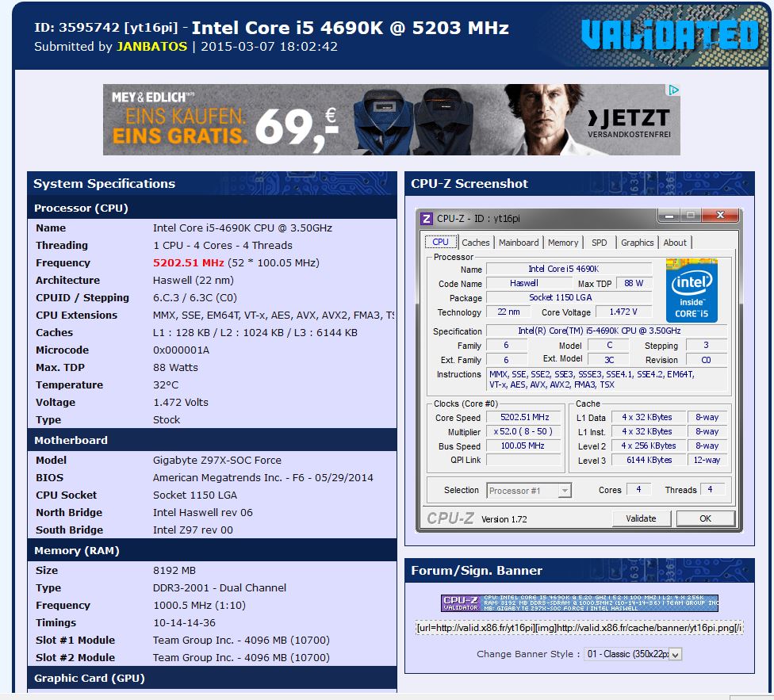Click the CPU-Z purple Z logo icon
This screenshot has height=700, width=774.
[427, 219]
